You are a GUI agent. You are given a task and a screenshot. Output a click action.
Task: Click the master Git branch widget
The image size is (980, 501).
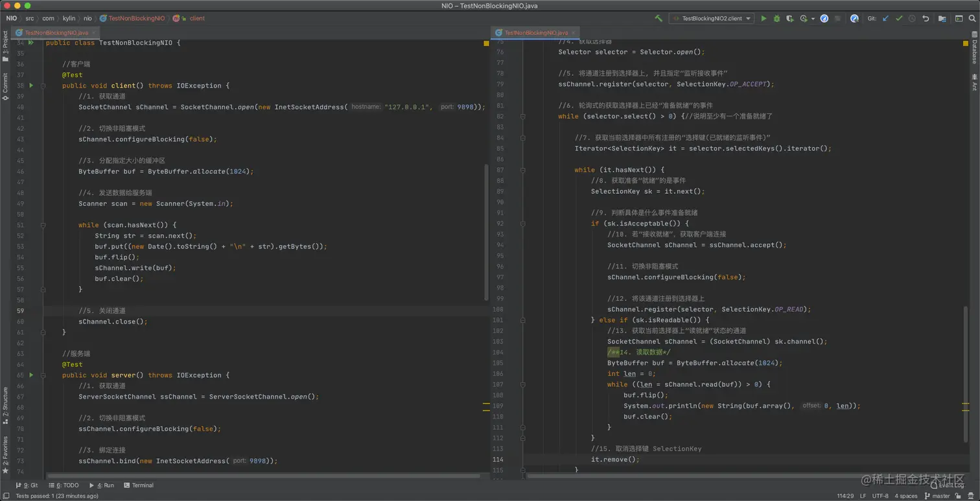point(937,496)
